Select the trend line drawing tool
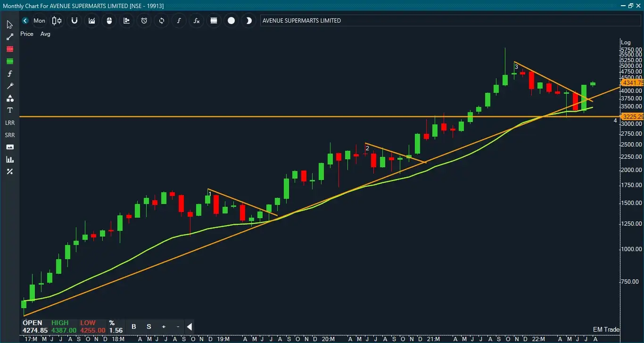This screenshot has width=644, height=343. (x=9, y=37)
